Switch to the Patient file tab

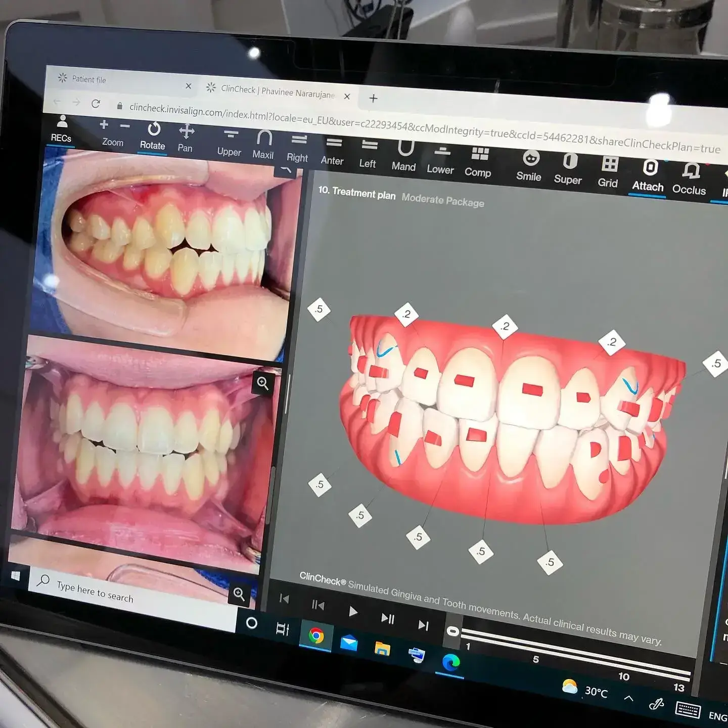click(x=89, y=79)
